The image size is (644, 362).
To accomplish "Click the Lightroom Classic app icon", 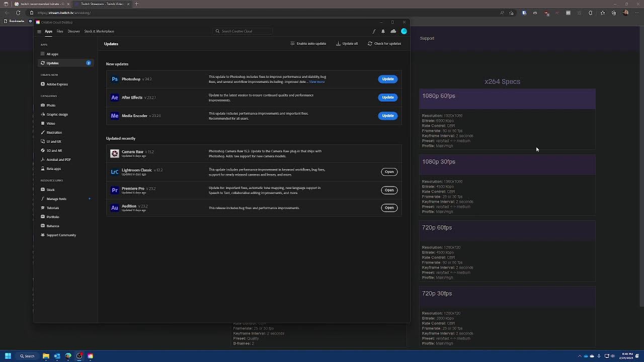I will (115, 172).
